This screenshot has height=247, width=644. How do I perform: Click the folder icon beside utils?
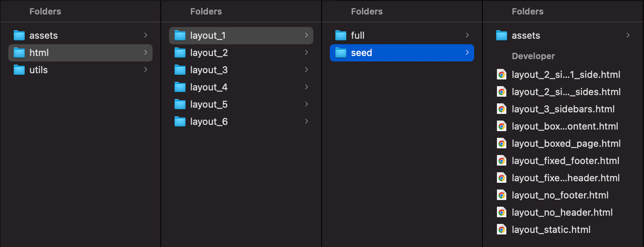(x=19, y=70)
